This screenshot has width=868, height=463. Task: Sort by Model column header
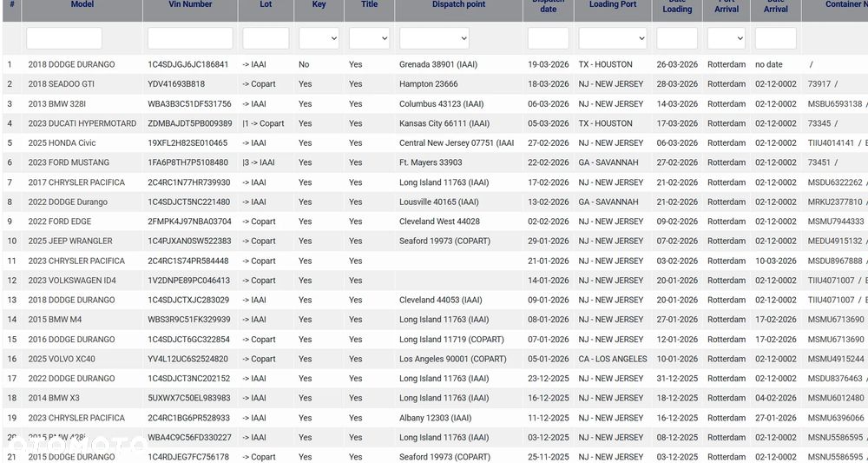(x=82, y=4)
